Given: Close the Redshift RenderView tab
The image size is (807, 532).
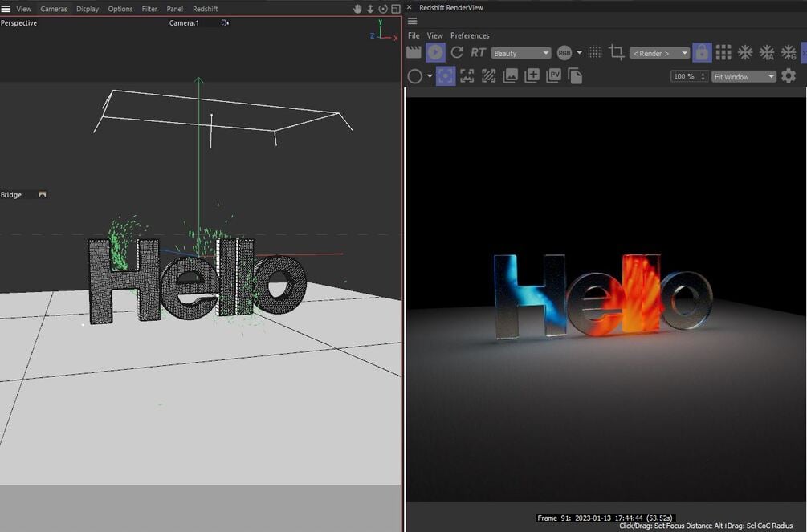Looking at the screenshot, I should (x=410, y=7).
